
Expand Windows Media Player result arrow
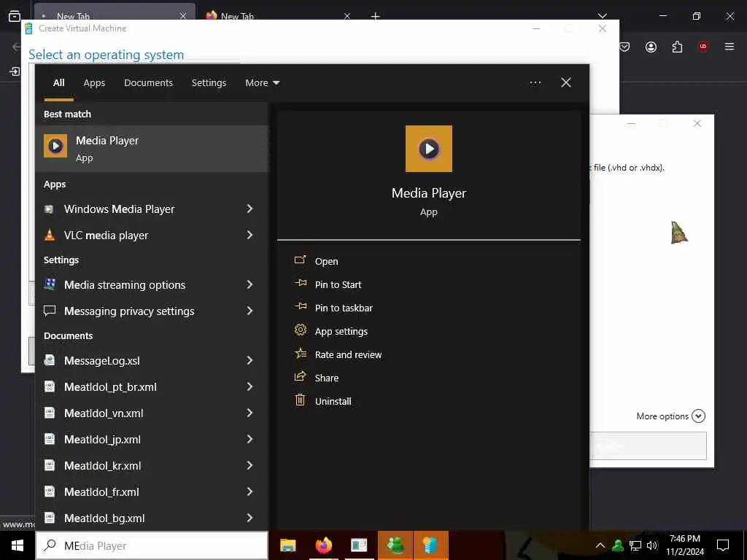[x=249, y=209]
